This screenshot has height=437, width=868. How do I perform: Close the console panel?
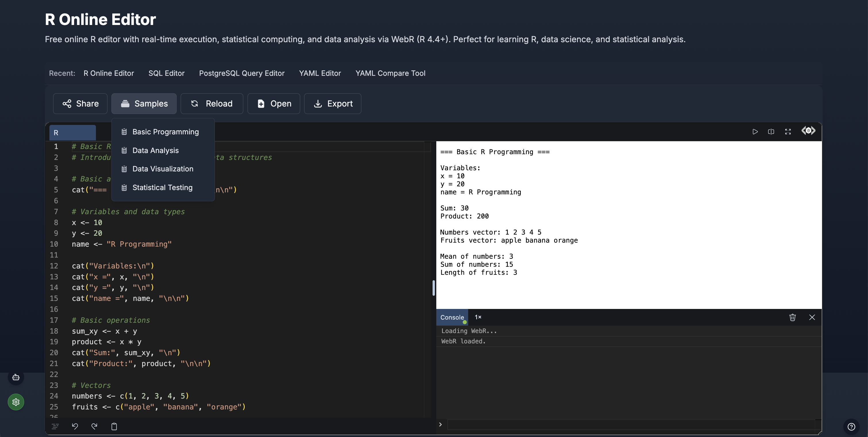tap(812, 317)
